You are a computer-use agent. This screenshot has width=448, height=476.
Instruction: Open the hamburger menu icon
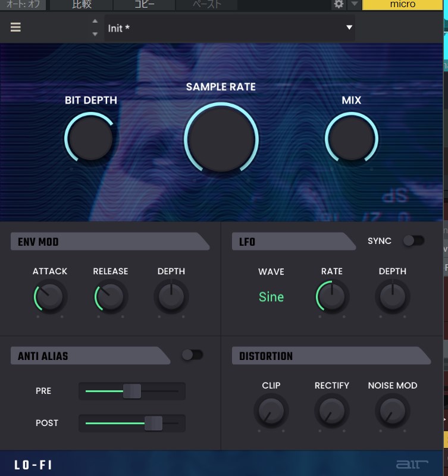15,27
